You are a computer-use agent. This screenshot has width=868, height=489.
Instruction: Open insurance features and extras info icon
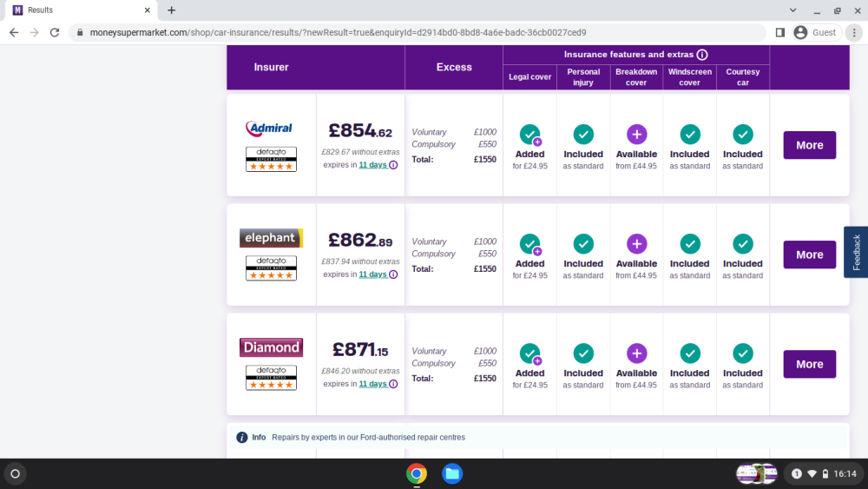[702, 54]
